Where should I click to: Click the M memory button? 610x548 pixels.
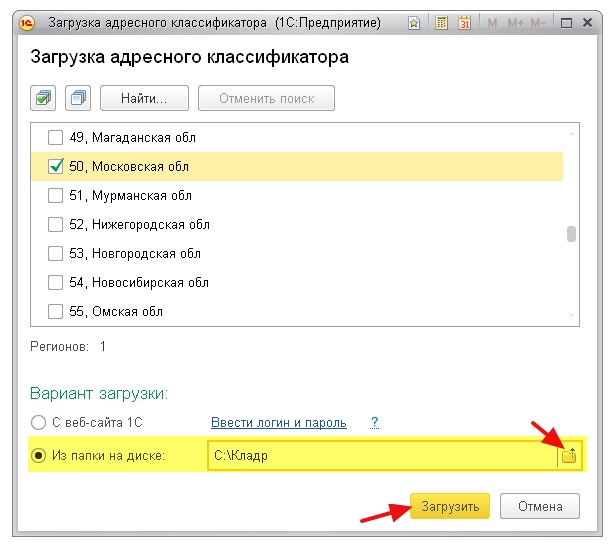[x=492, y=23]
